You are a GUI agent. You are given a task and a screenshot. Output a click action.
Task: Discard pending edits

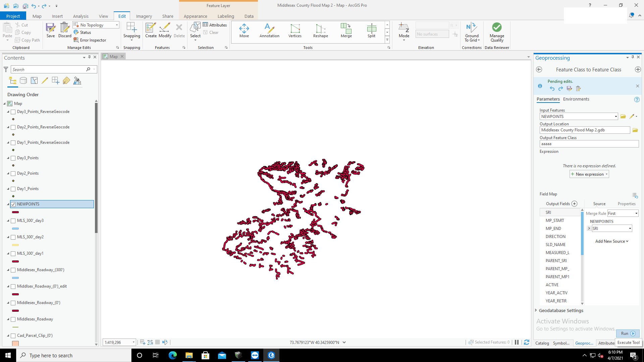(x=64, y=30)
